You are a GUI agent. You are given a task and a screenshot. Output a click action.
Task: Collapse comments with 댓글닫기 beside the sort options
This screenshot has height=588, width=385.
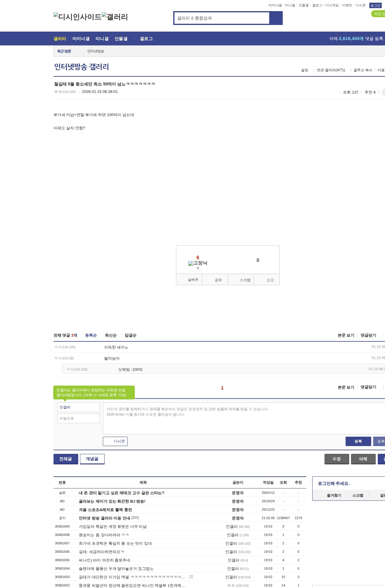368,335
